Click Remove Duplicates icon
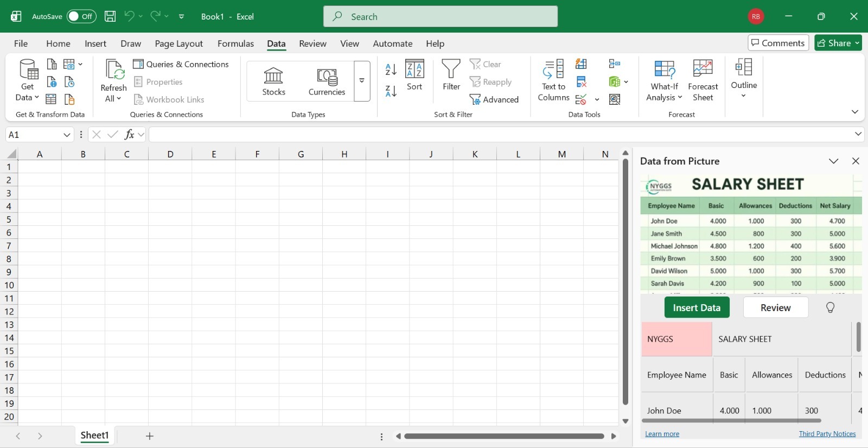Image resolution: width=868 pixels, height=448 pixels. (x=581, y=82)
